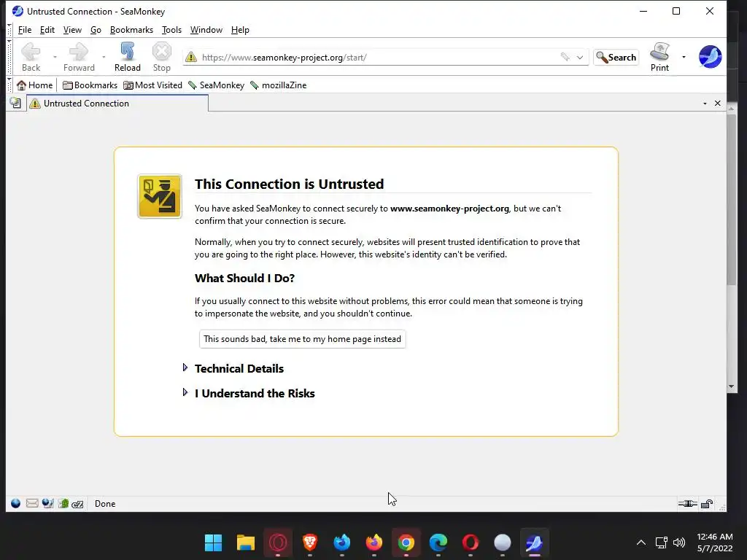Open Composer icon in status bar
This screenshot has height=560, width=747.
(47, 503)
